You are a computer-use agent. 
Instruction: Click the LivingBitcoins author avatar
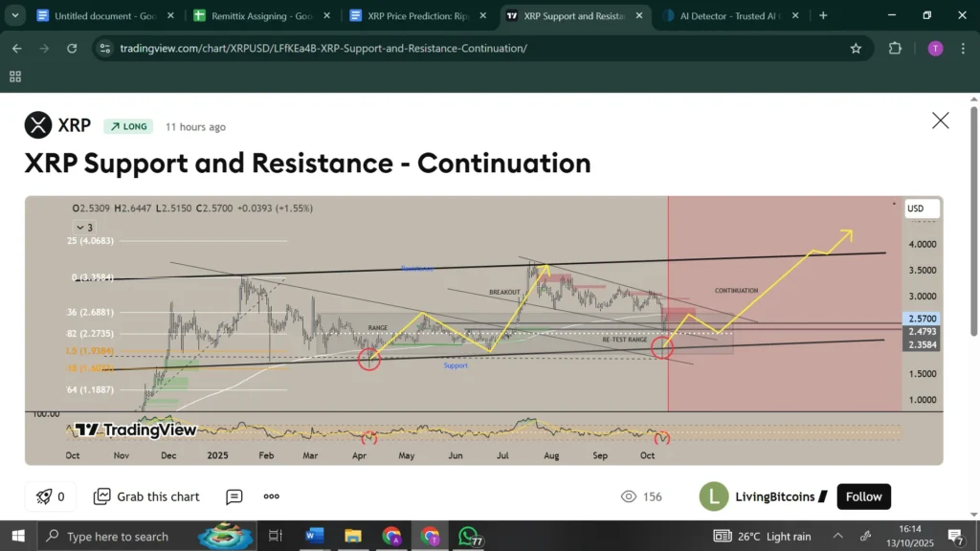pyautogui.click(x=714, y=496)
